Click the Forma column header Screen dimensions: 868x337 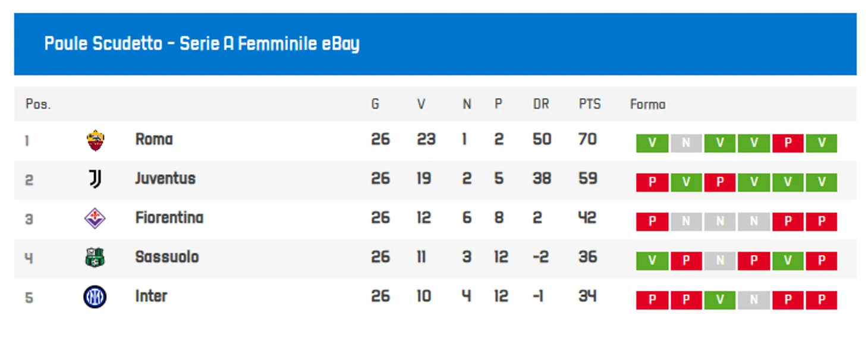pos(647,105)
